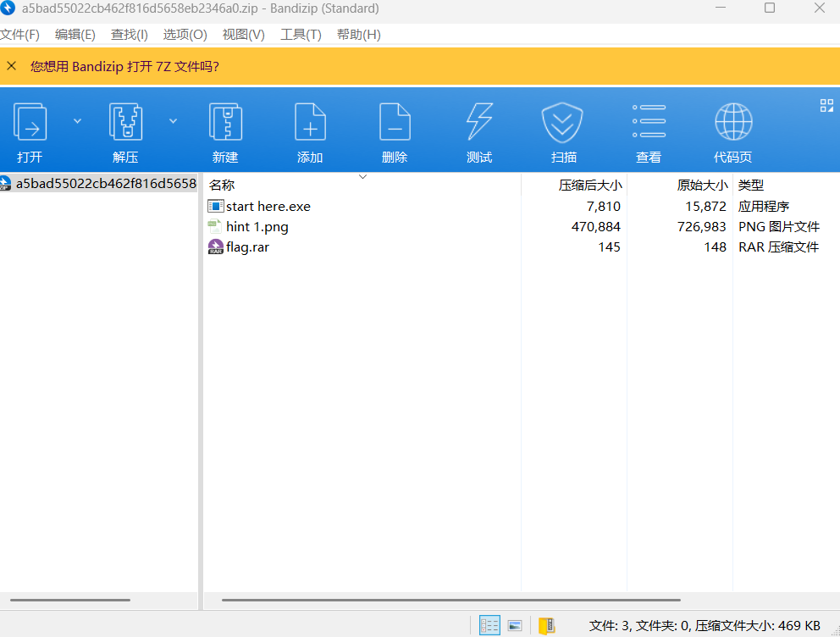Click the 应用程序 type cell

[x=764, y=207]
